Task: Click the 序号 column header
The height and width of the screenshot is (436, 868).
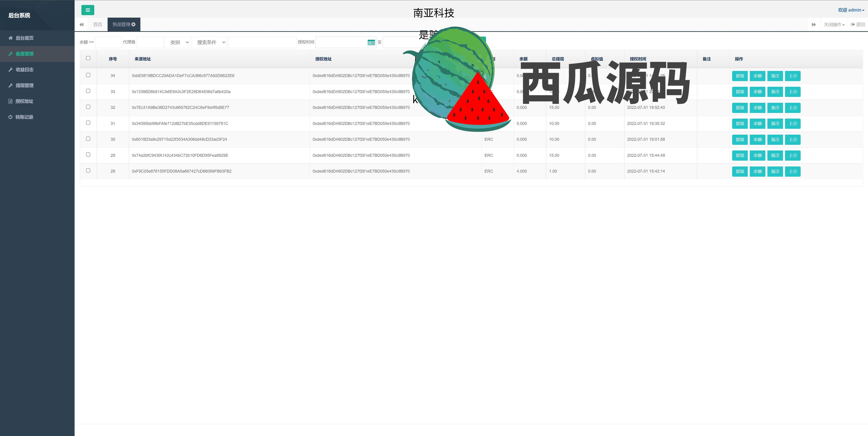Action: coord(113,59)
